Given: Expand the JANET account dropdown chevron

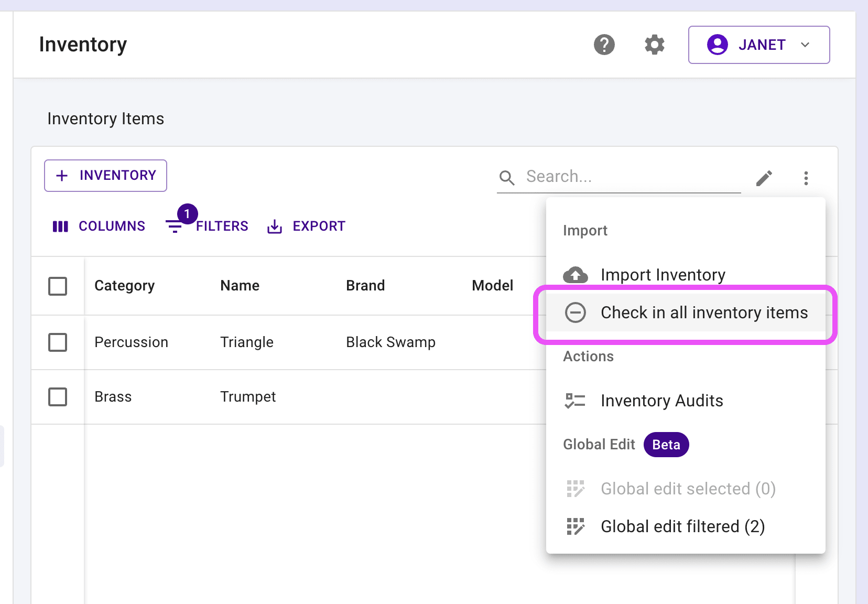Looking at the screenshot, I should pos(805,45).
